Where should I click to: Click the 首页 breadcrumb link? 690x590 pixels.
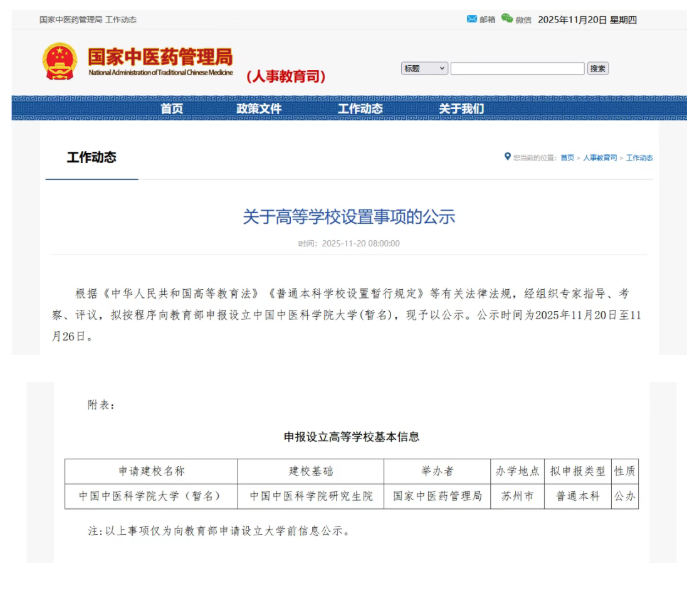[x=567, y=158]
